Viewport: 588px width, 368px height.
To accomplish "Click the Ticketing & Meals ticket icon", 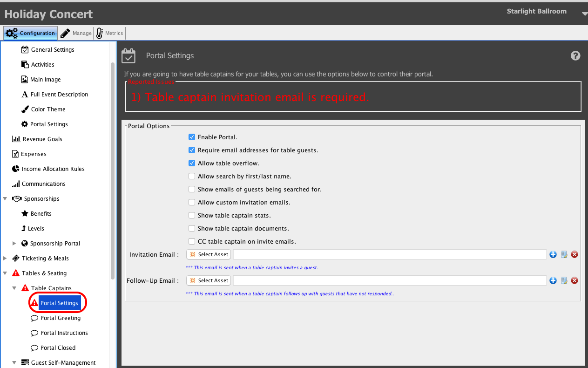I will point(16,258).
